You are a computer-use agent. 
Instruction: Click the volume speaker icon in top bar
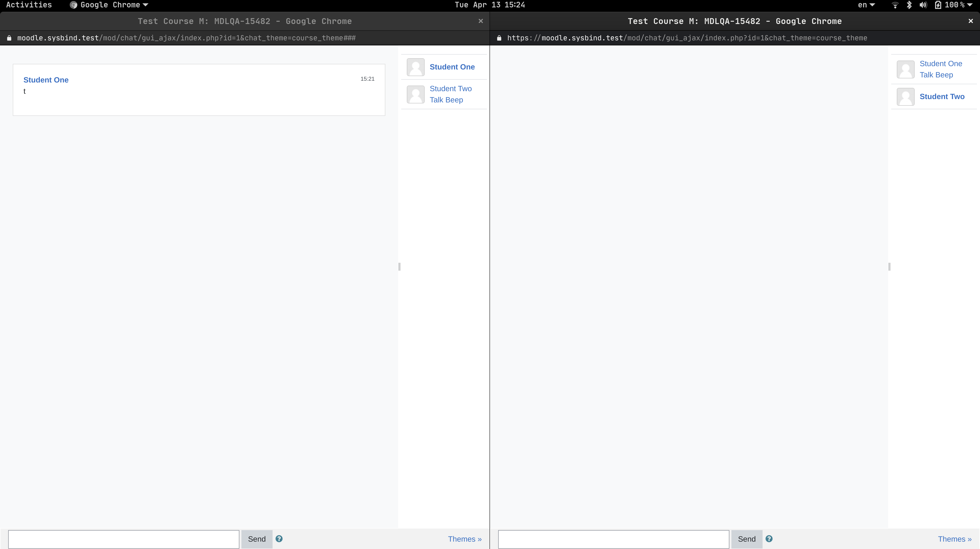click(923, 5)
